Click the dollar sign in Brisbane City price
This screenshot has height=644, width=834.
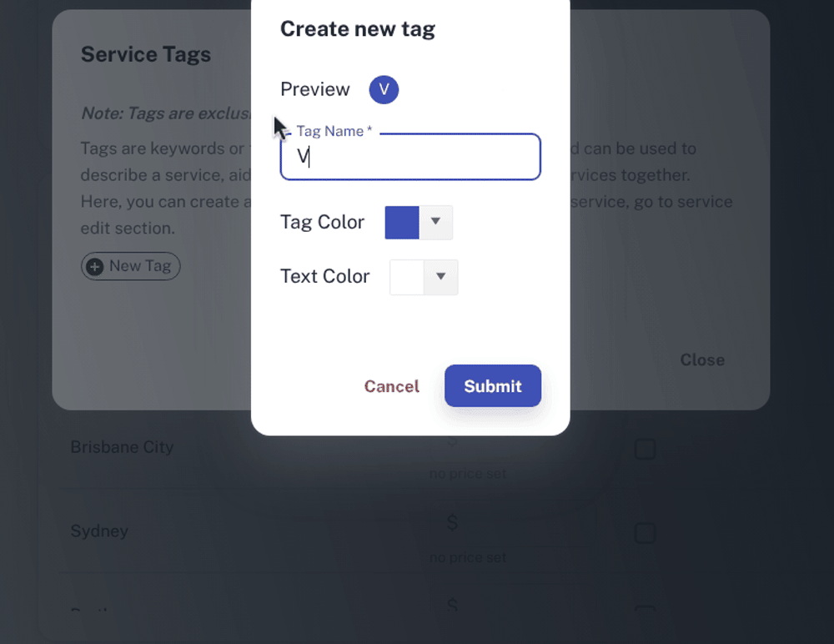click(x=452, y=441)
